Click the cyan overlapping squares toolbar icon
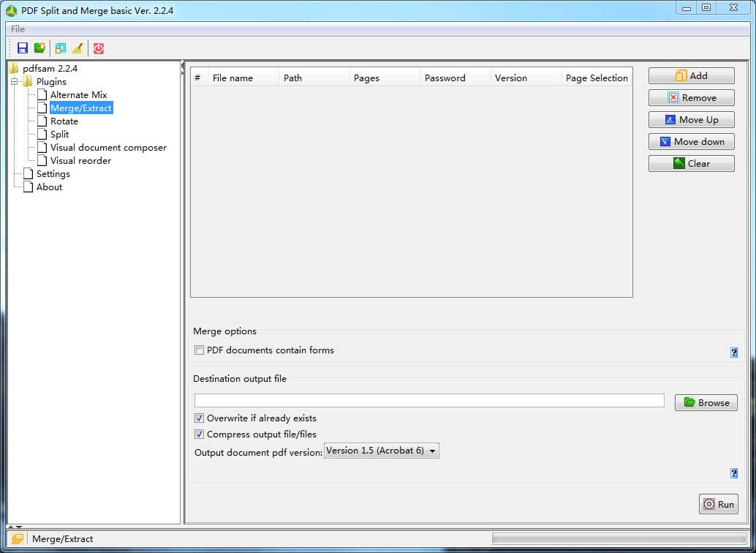This screenshot has height=553, width=756. point(60,48)
